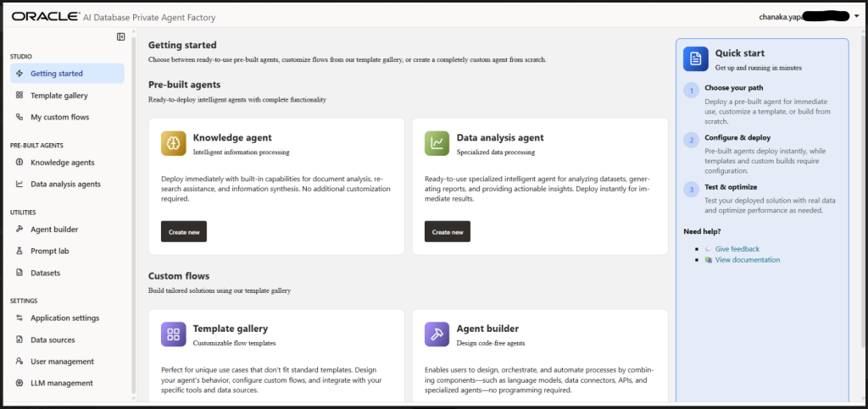The width and height of the screenshot is (868, 409).
Task: Open Application settings in sidebar
Action: [x=64, y=318]
